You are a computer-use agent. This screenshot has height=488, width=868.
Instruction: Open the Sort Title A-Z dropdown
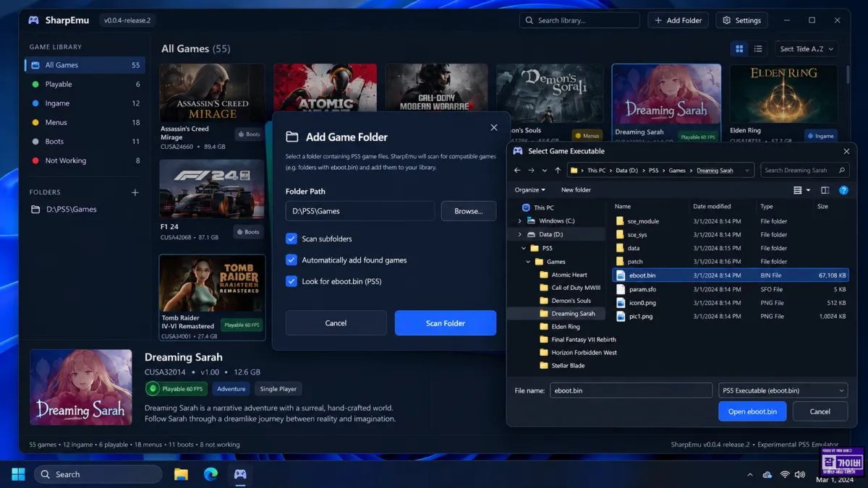point(807,49)
